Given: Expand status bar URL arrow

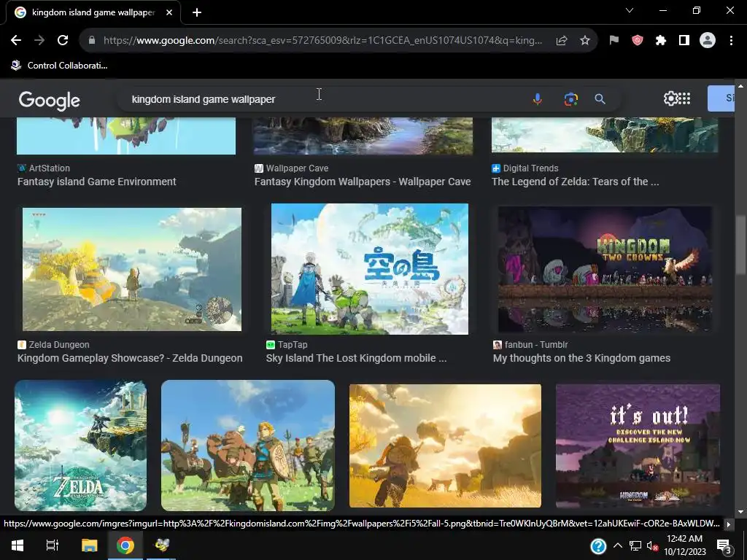Looking at the screenshot, I should coord(729,524).
